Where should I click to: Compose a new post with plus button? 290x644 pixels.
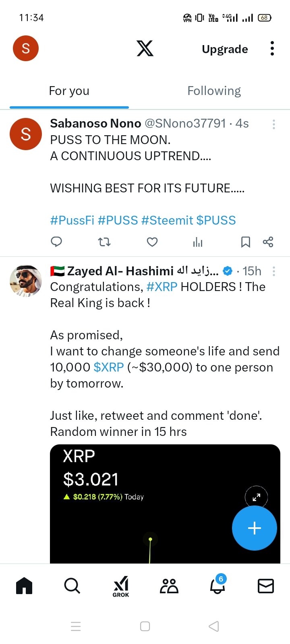(255, 528)
